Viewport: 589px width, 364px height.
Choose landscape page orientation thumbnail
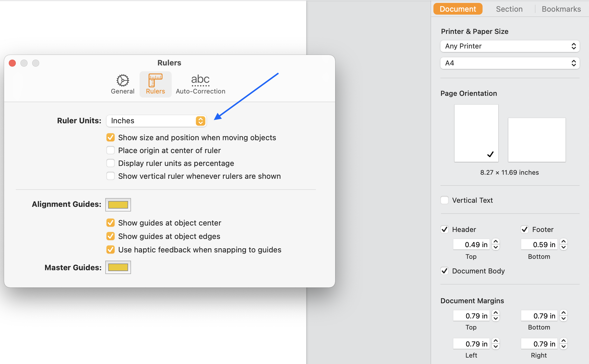pyautogui.click(x=537, y=140)
